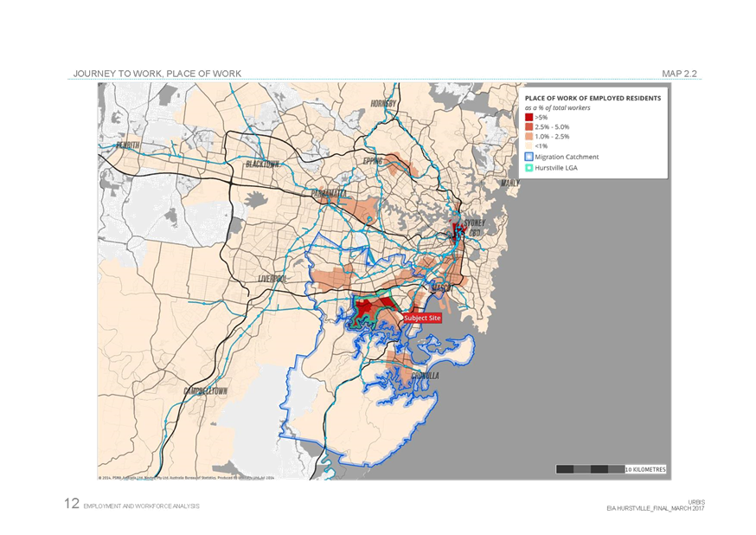Select the Parramatta label on the map

coord(329,192)
